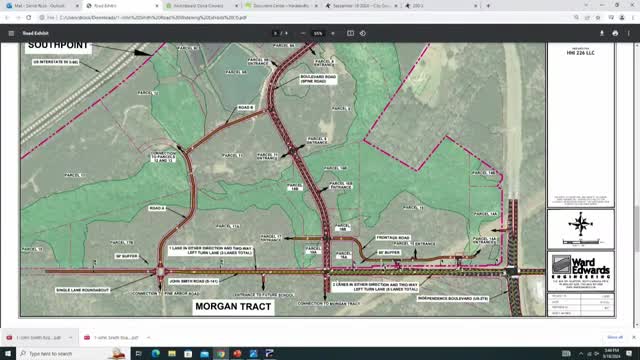Viewport: 640px width, 360px height.
Task: Click the browser address bar file path
Action: [153, 18]
